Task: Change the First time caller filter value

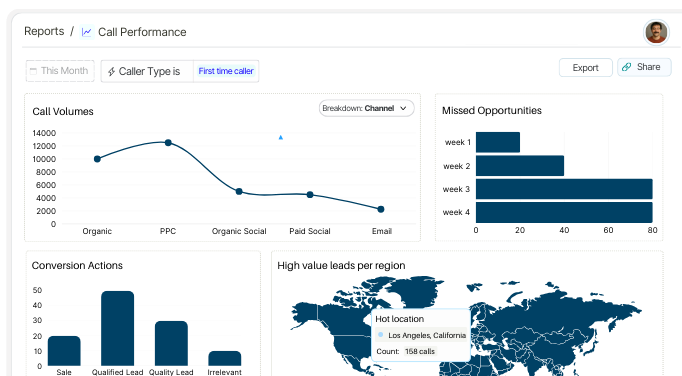Action: click(x=226, y=71)
